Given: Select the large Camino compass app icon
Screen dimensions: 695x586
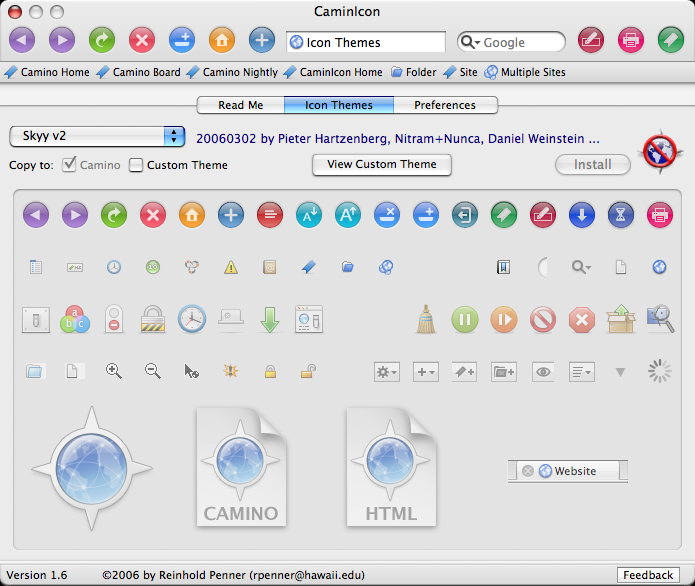Looking at the screenshot, I should (92, 468).
